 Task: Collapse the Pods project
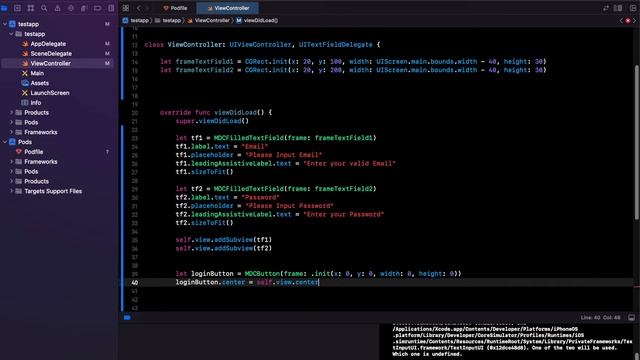[5, 142]
